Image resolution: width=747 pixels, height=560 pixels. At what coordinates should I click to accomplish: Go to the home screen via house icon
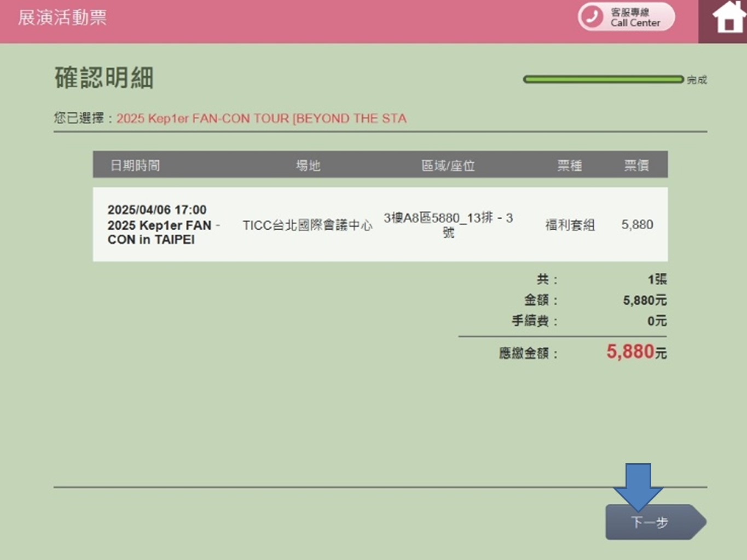tap(729, 17)
